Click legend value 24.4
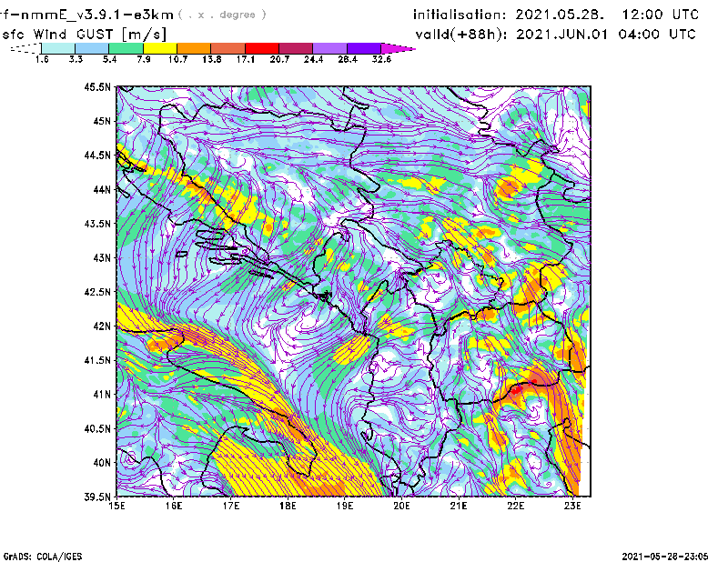This screenshot has height=562, width=728. [313, 59]
